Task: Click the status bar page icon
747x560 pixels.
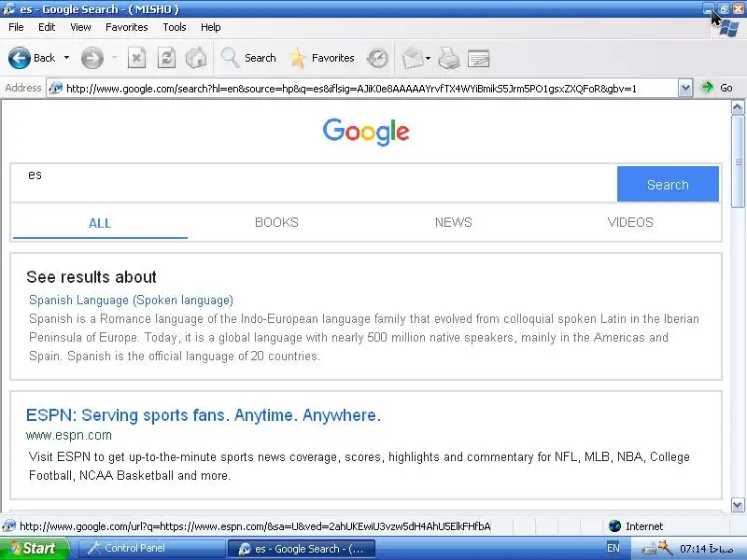Action: [8, 525]
